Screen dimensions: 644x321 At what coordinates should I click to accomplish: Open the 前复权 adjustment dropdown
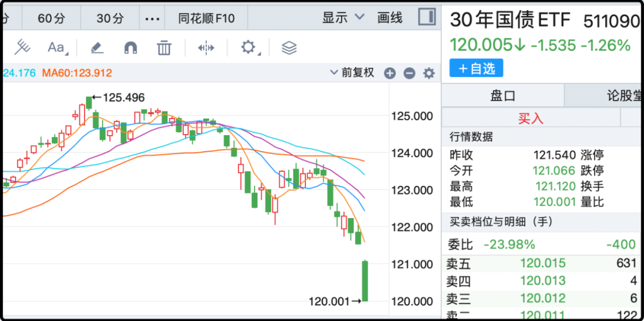click(x=352, y=73)
